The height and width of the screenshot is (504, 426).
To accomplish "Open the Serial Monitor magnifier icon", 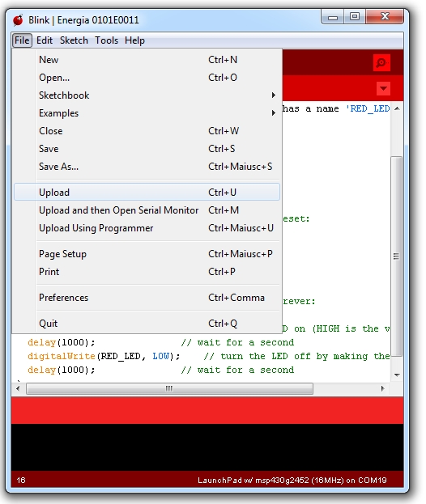I will 381,62.
